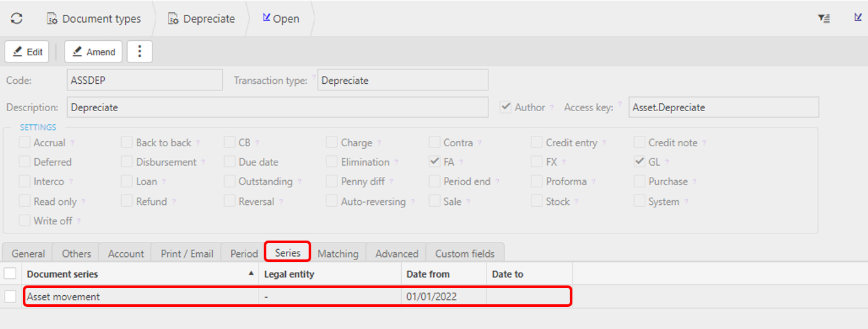Viewport: 868px width, 329px height.
Task: Sort by the Date from column
Action: coord(444,274)
